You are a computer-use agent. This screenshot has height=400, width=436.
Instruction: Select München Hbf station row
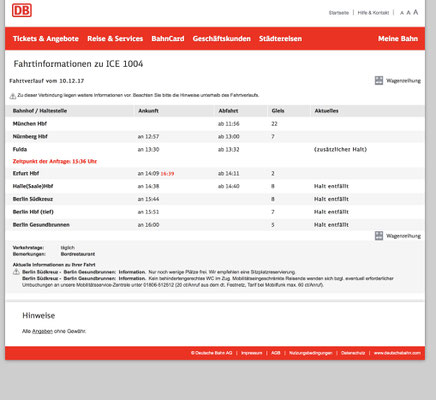point(215,124)
